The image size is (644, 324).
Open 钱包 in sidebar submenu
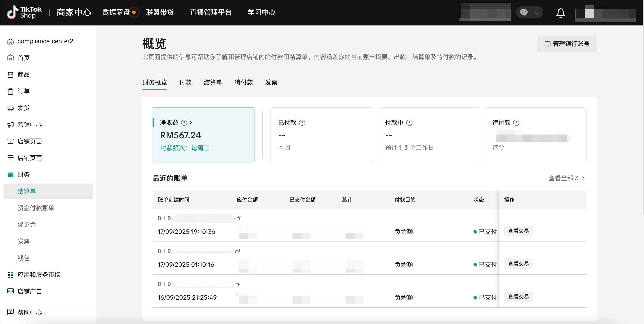click(23, 258)
